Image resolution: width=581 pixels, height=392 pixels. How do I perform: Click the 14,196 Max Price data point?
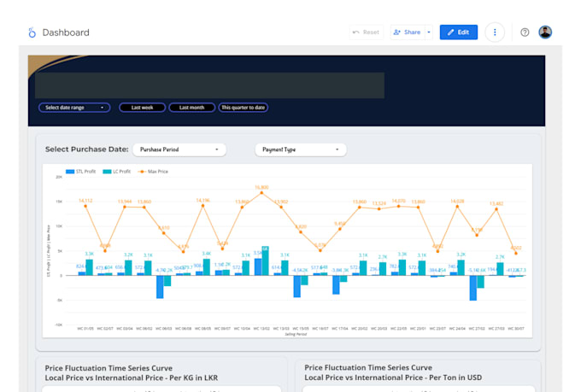(x=203, y=206)
